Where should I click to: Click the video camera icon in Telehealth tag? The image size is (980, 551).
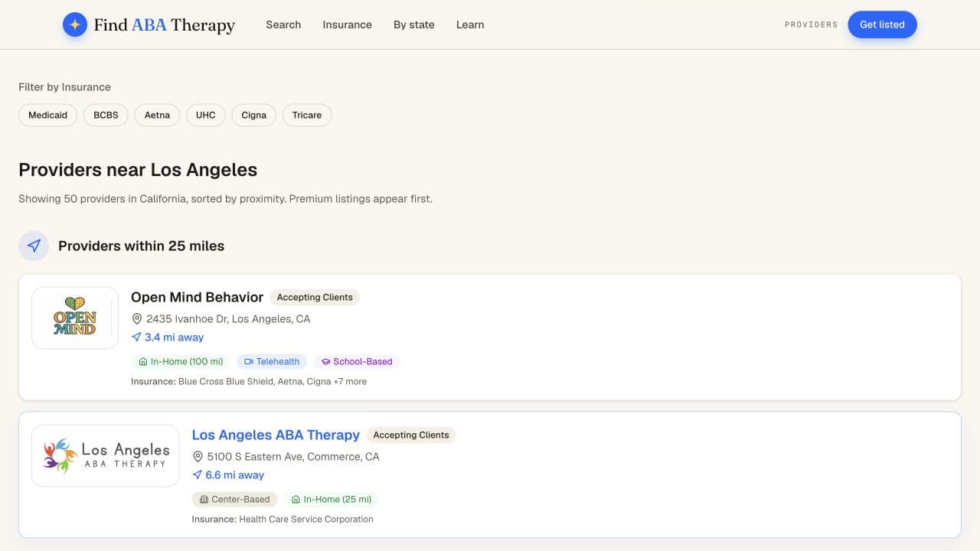[x=249, y=361]
